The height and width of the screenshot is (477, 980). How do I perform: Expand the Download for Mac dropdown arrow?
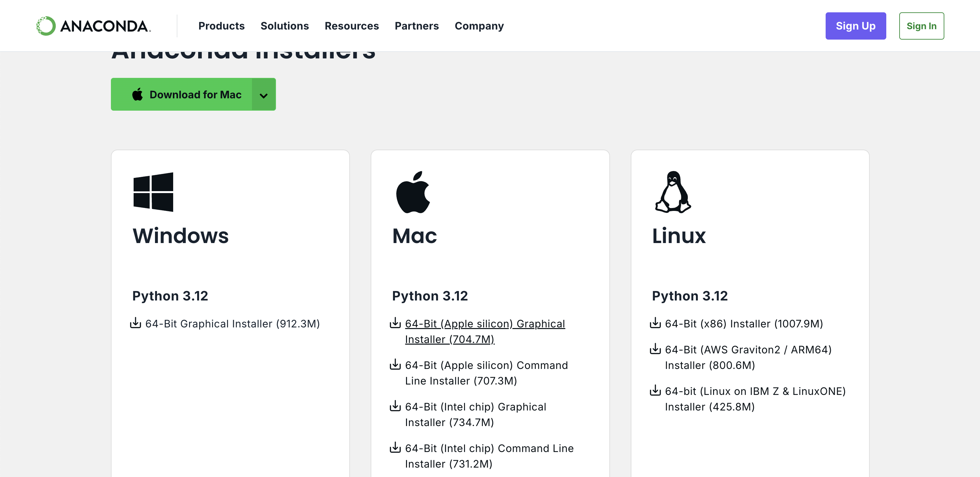click(x=264, y=95)
